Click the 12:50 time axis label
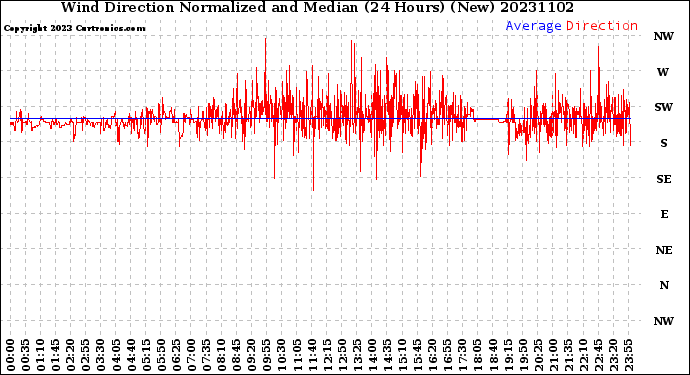The height and width of the screenshot is (375, 690). pyautogui.click(x=342, y=355)
